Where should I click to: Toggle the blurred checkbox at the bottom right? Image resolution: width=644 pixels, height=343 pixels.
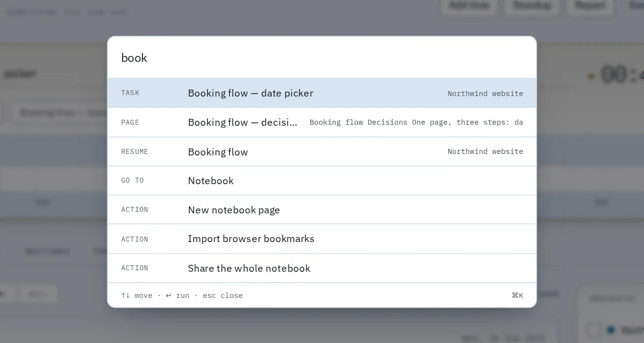[593, 330]
